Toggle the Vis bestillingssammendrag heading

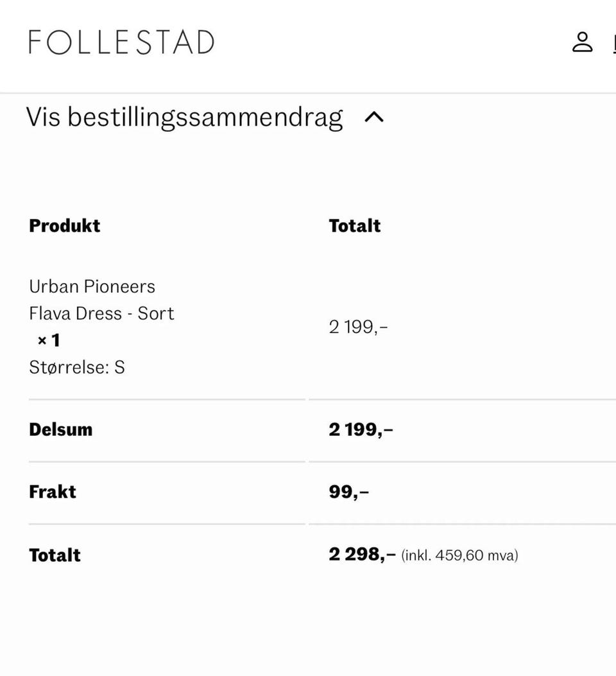click(184, 117)
